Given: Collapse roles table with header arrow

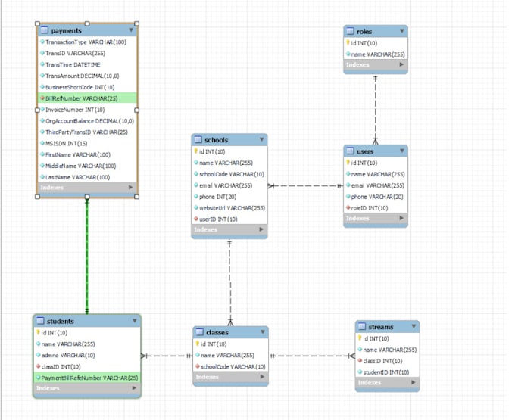Looking at the screenshot, I should [401, 31].
